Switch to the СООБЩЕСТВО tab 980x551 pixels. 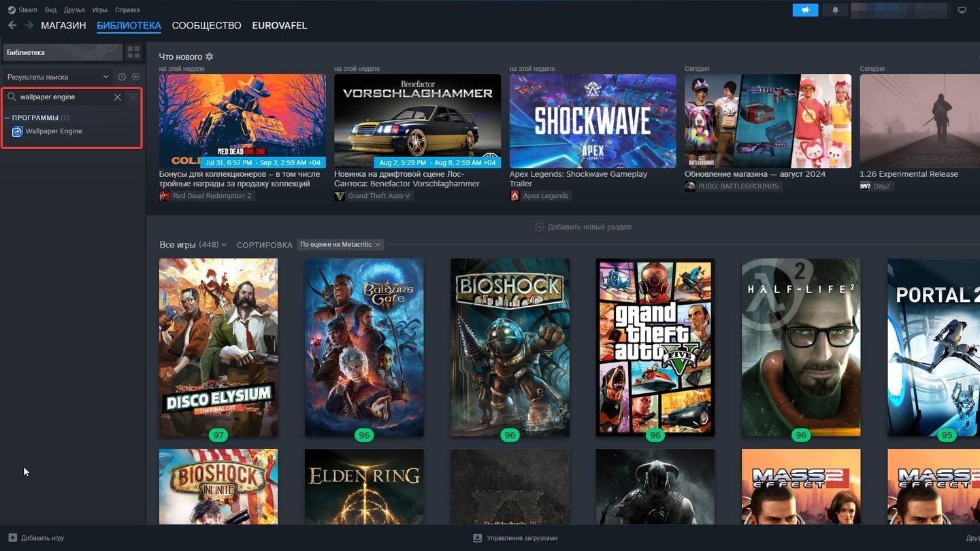[206, 25]
